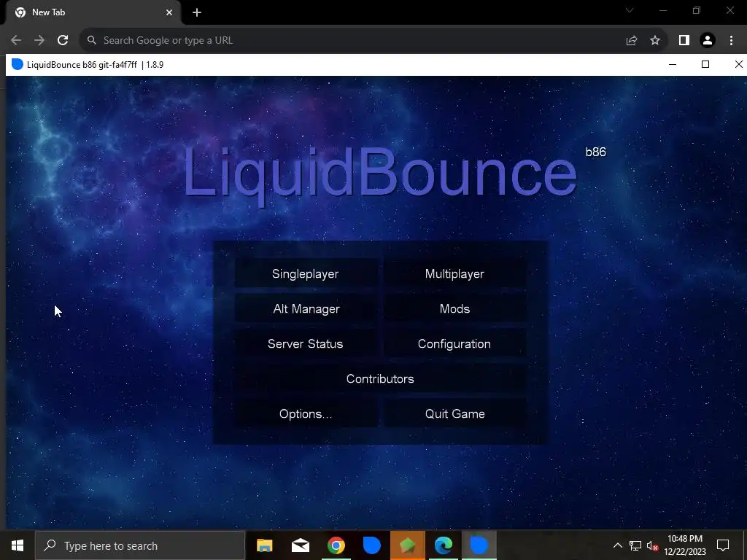Click the Chrome forward arrow
This screenshot has width=747, height=560.
coord(39,41)
